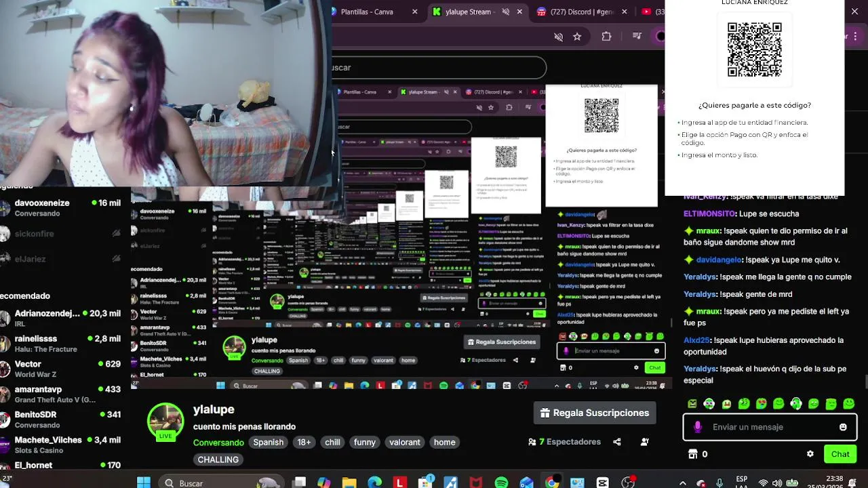Toggle site sound in address bar
Viewport: 868px width, 488px height.
click(x=558, y=37)
